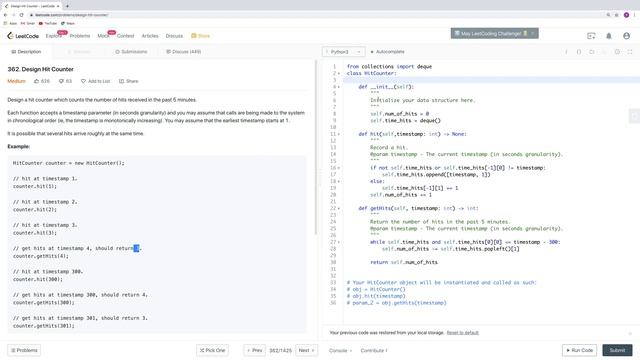Open the Problems list button at bottom
This screenshot has height=360, width=640.
(x=24, y=350)
